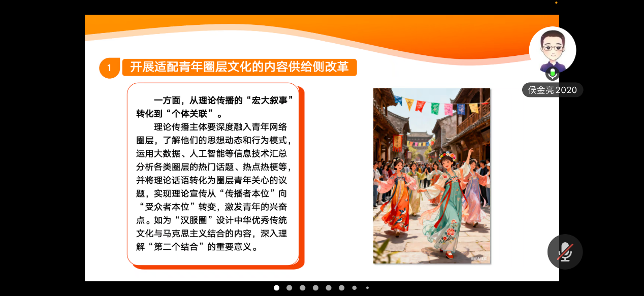Image resolution: width=644 pixels, height=296 pixels.
Task: Go to the third page dot
Action: (303, 287)
